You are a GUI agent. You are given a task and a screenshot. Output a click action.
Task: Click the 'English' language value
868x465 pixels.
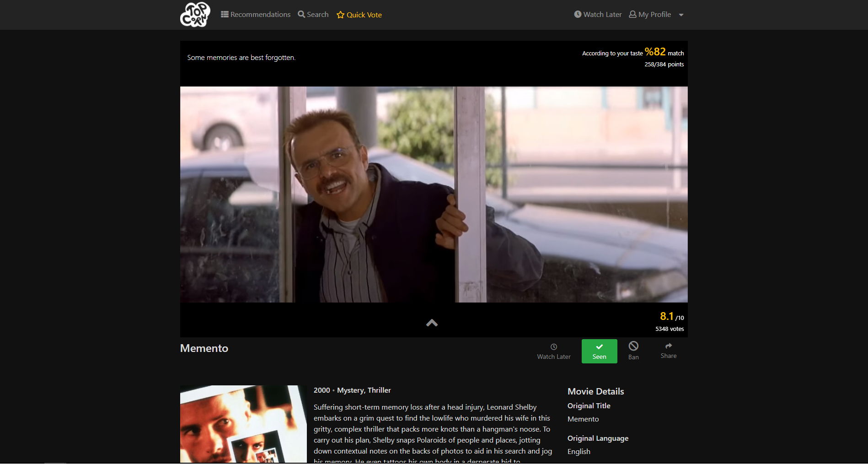coord(579,452)
